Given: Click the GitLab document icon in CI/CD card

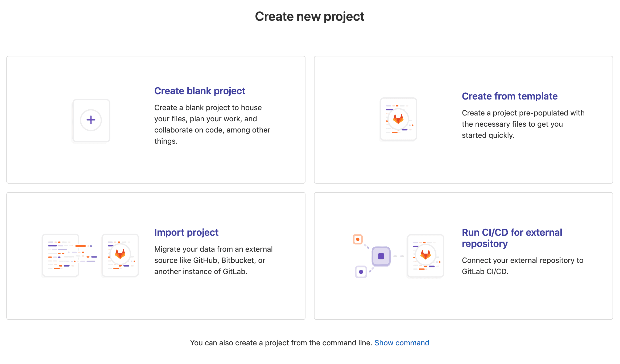Looking at the screenshot, I should click(425, 256).
